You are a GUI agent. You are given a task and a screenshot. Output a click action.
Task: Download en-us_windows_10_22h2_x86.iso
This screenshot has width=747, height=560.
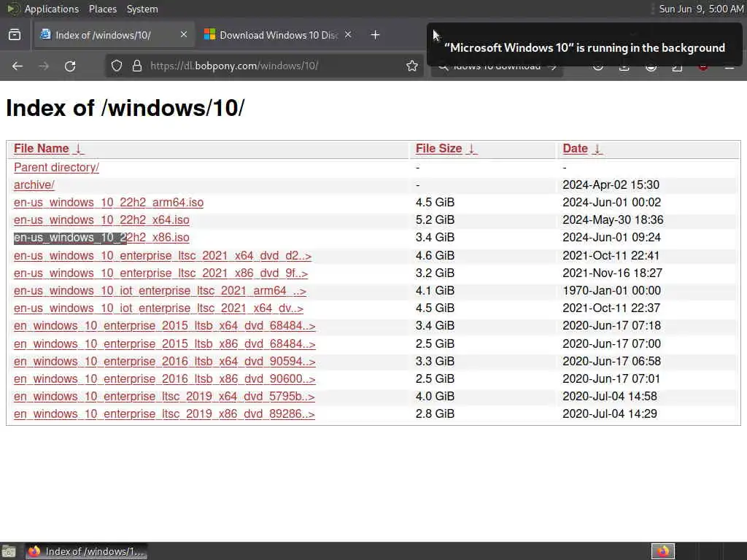click(x=101, y=237)
